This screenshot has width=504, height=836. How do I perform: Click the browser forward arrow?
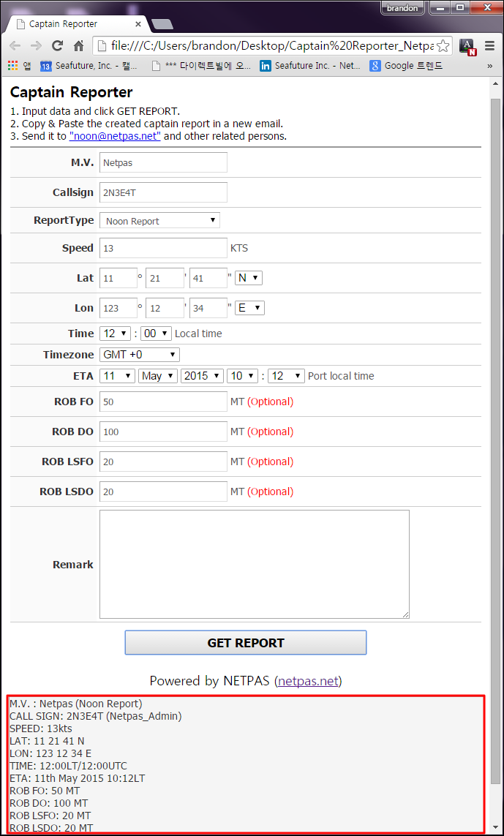[x=36, y=46]
